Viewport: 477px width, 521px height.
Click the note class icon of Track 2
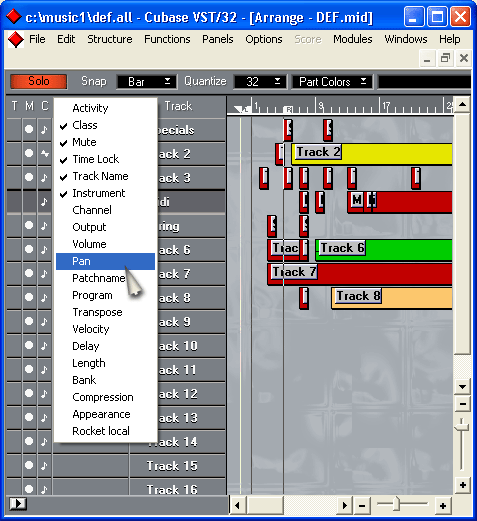44,154
